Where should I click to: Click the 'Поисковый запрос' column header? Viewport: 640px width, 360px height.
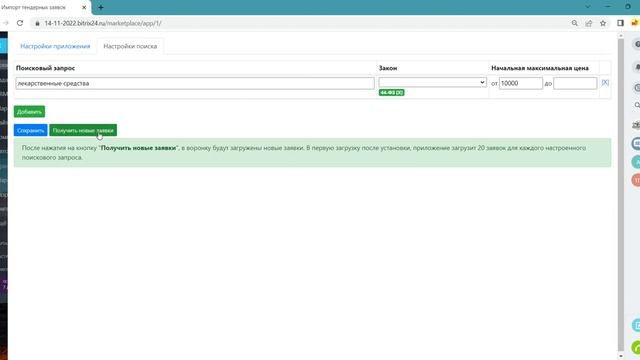45,68
